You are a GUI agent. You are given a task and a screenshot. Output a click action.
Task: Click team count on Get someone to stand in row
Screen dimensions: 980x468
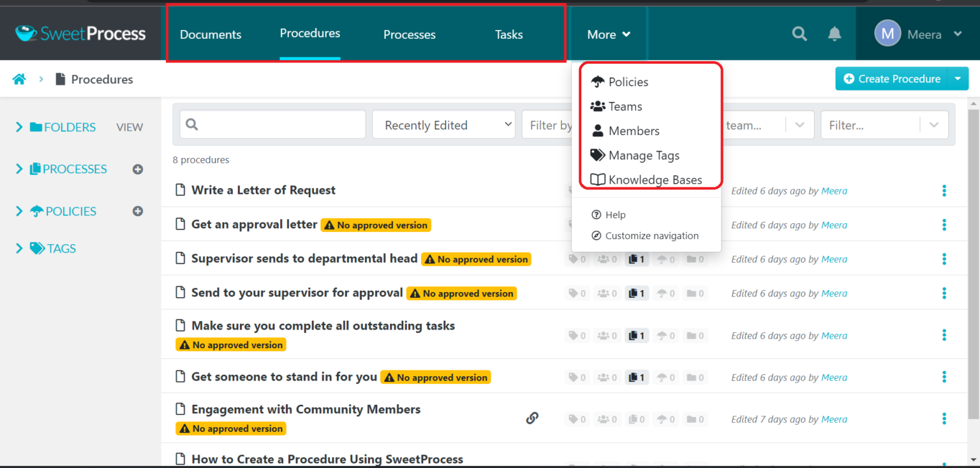tap(607, 377)
